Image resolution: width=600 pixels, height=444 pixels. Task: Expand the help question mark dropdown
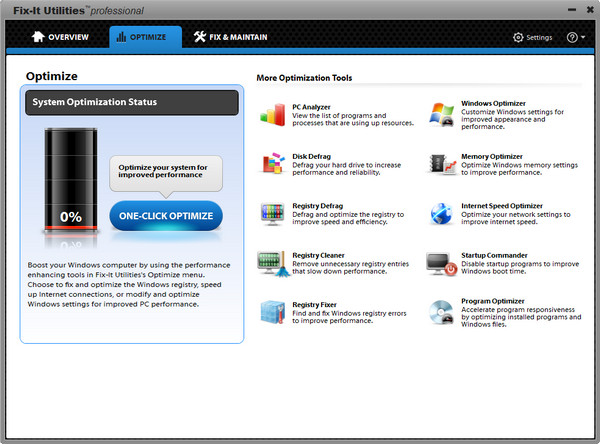[575, 37]
